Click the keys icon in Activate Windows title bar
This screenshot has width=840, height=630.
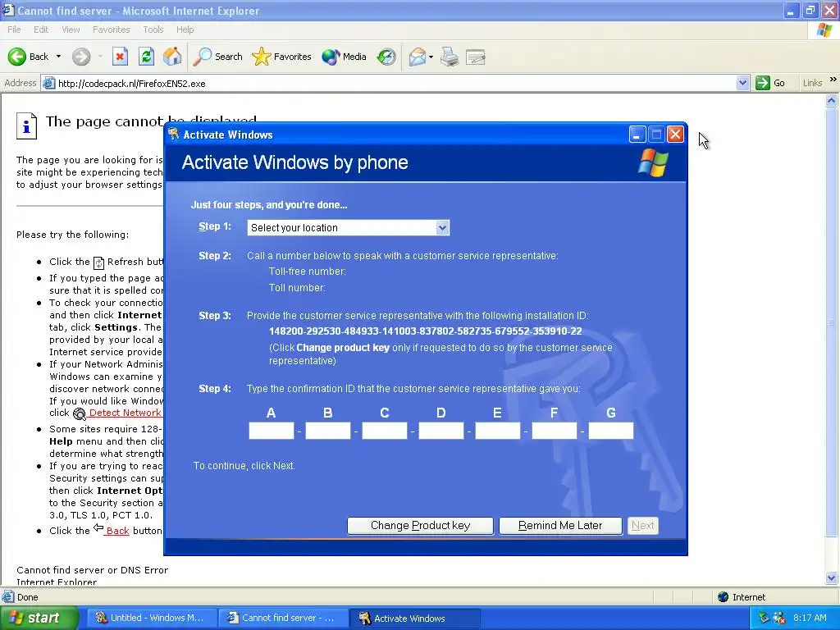[x=174, y=135]
